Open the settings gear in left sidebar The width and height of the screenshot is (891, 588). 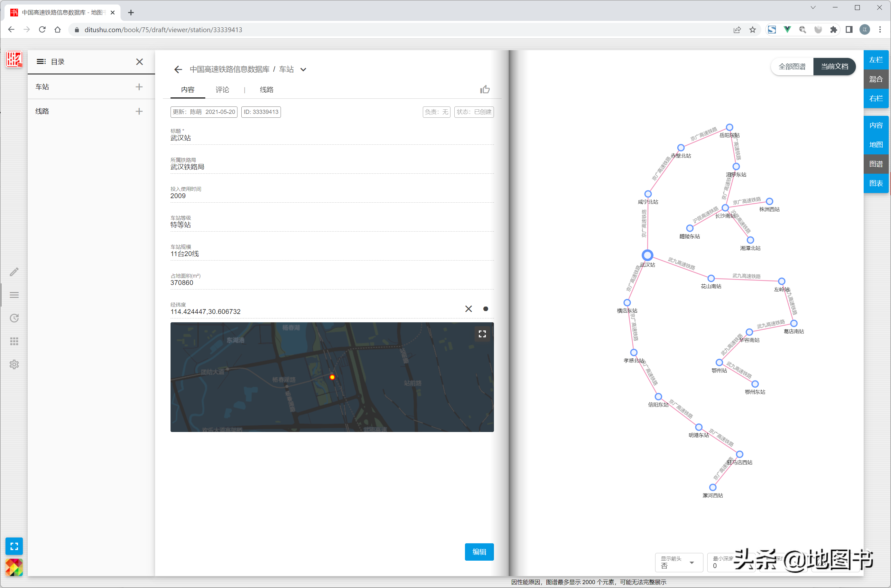[14, 364]
